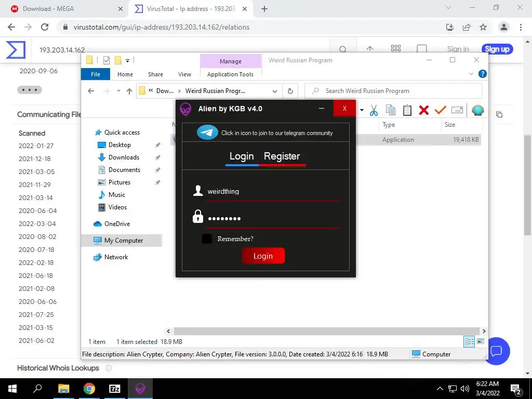Open the File tab in File Explorer
This screenshot has width=532, height=399.
click(96, 74)
